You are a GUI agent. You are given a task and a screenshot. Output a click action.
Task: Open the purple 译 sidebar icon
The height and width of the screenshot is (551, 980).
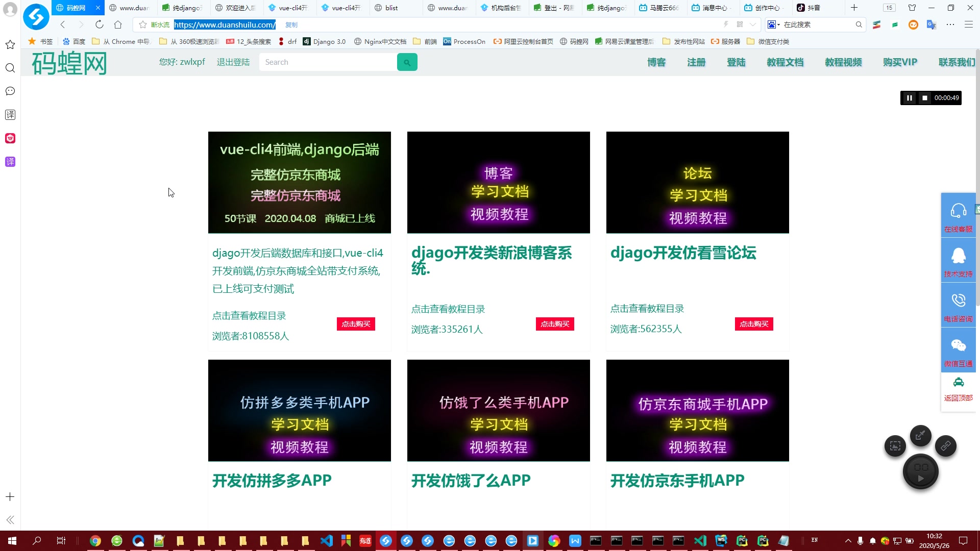tap(10, 162)
